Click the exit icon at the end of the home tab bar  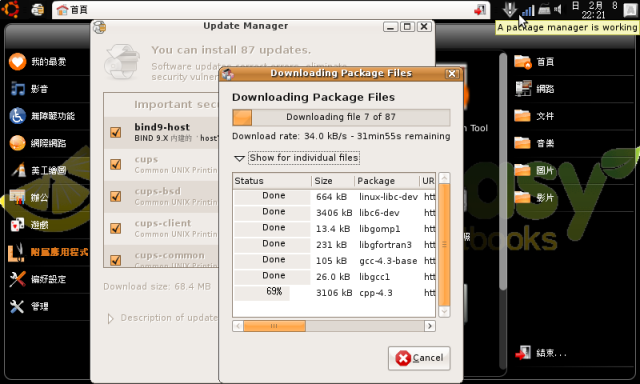[480, 10]
